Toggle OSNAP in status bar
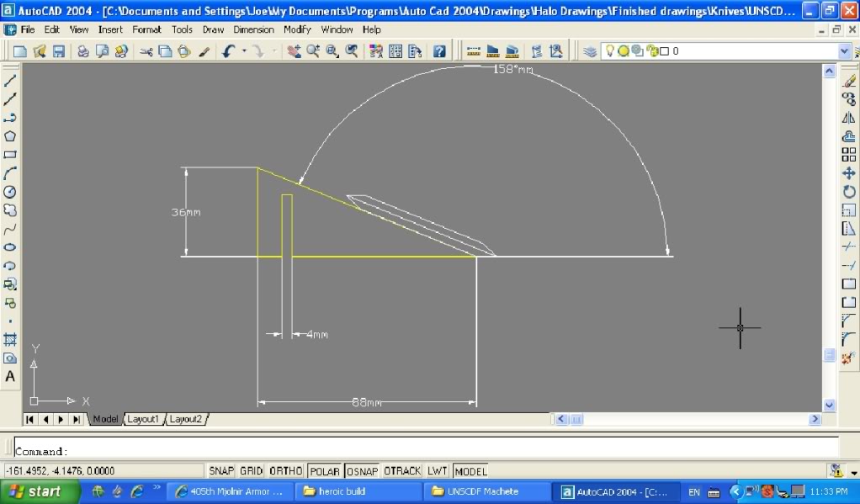 coord(362,471)
